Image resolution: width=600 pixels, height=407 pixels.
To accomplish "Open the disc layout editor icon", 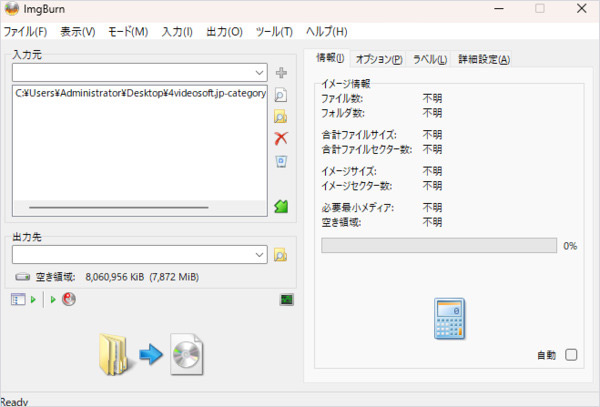I will pyautogui.click(x=18, y=300).
